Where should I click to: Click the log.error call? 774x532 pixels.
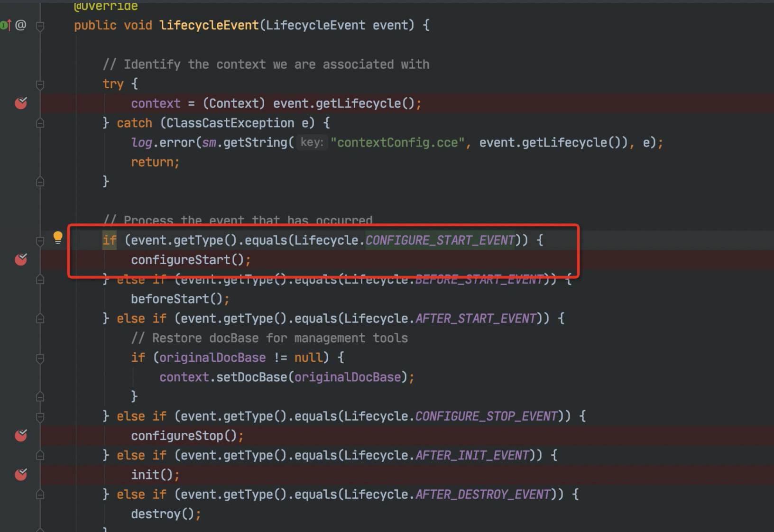(x=163, y=142)
